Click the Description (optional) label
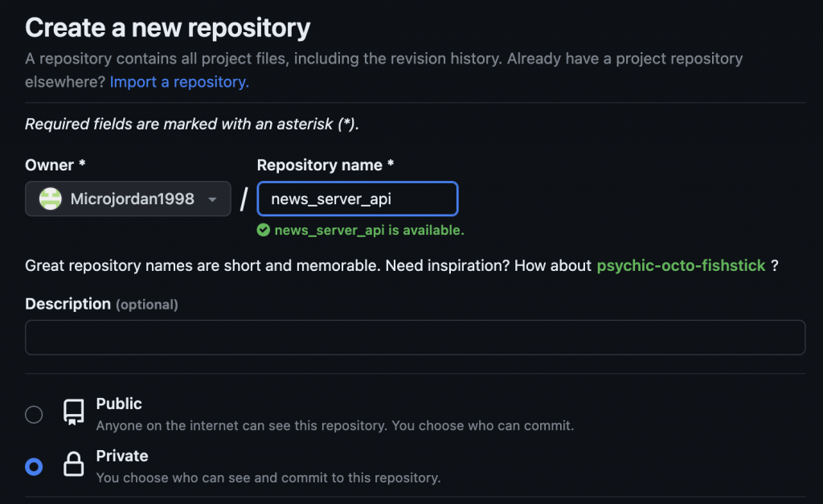823x504 pixels. (101, 304)
